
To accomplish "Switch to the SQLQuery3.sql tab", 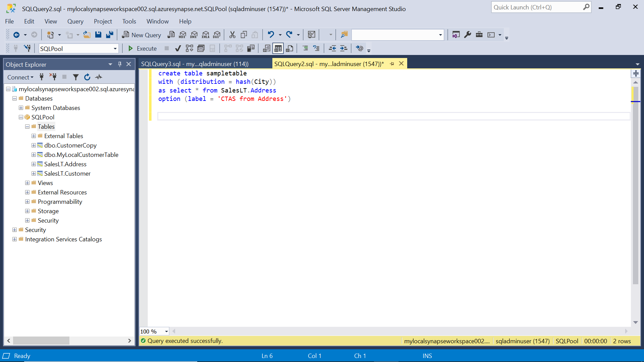I will (195, 64).
